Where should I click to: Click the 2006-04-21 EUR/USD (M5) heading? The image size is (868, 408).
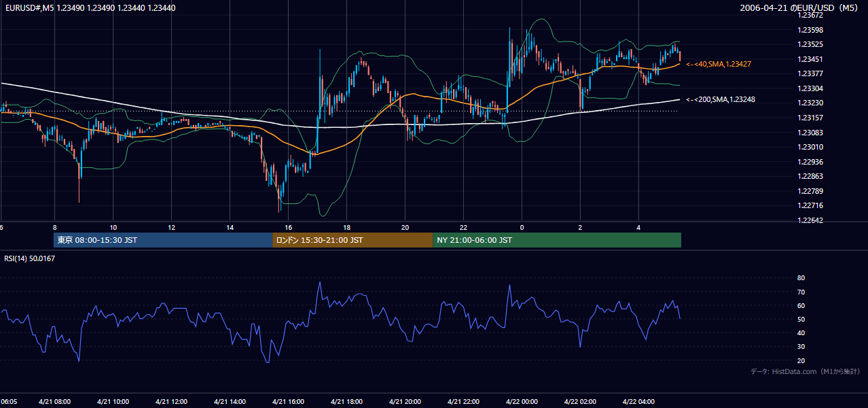click(x=800, y=7)
